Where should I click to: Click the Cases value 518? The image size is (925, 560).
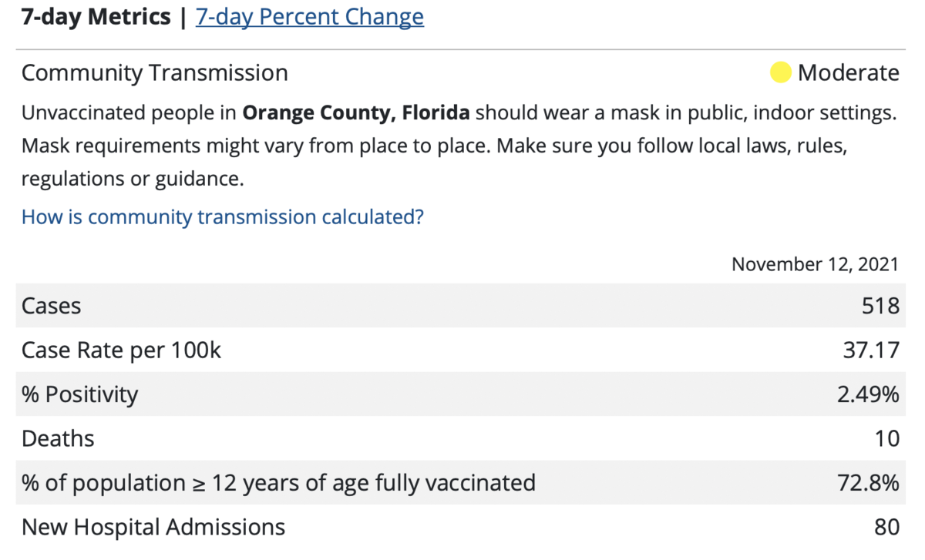tap(880, 306)
